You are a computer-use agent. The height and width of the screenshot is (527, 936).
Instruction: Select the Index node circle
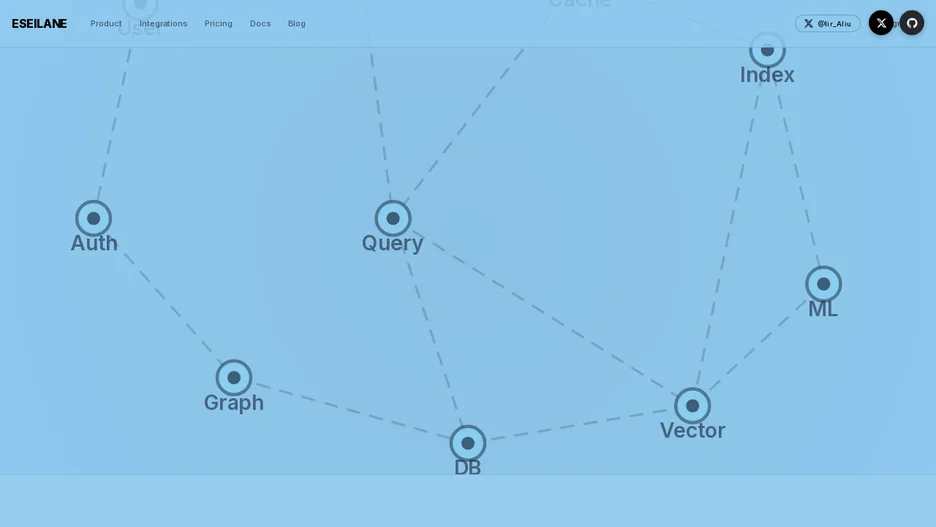click(x=768, y=50)
